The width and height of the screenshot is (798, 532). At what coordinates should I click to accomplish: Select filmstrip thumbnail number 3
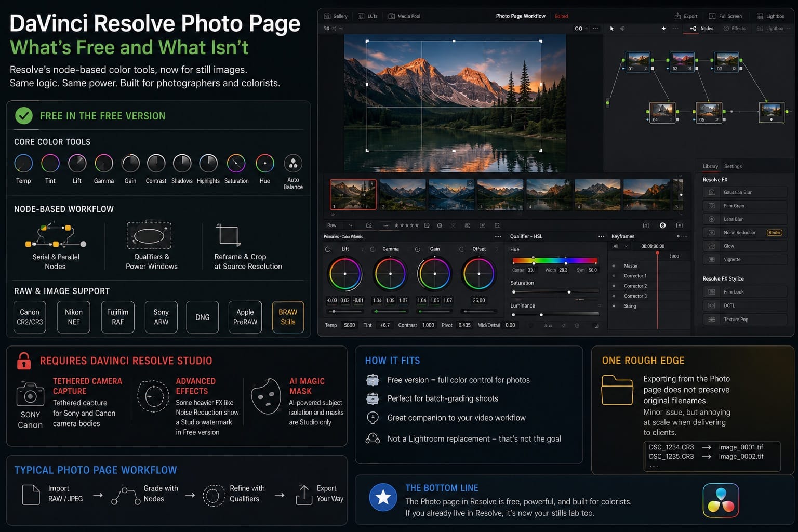click(451, 194)
